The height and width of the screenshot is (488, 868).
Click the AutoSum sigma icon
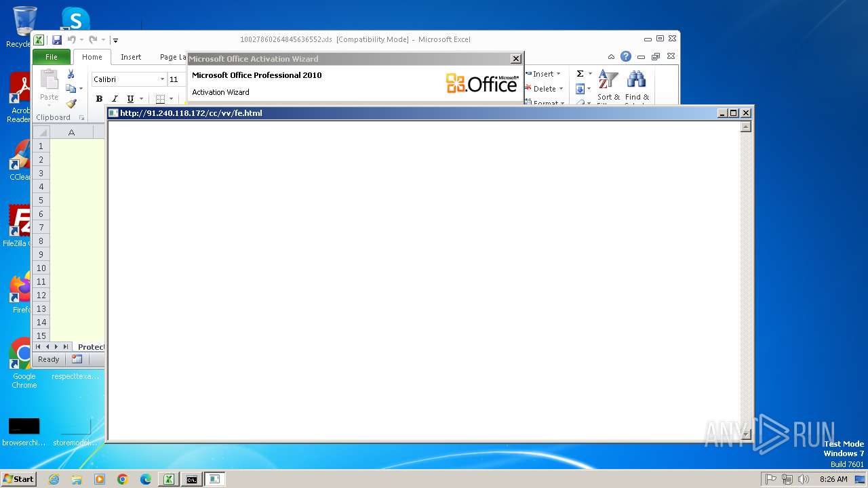click(x=580, y=74)
